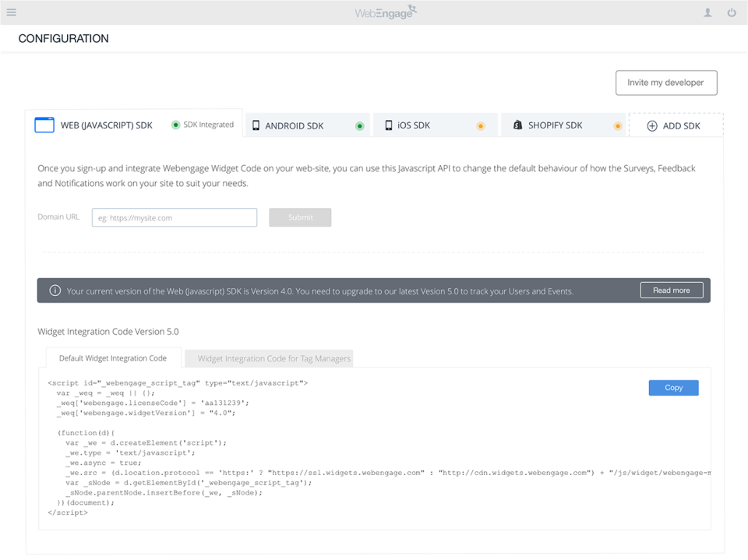
Task: Switch to Web (Javascript) SDK tab
Action: click(x=133, y=124)
